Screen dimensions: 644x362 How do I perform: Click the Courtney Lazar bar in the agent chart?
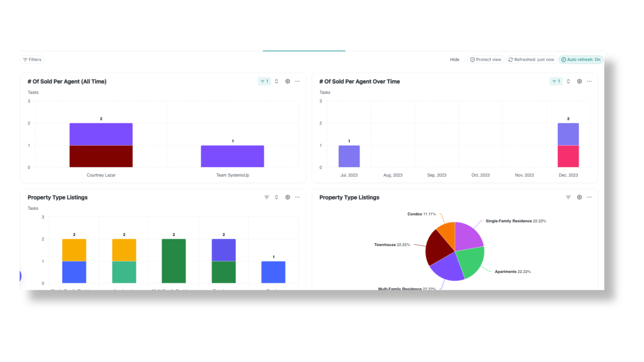[100, 145]
